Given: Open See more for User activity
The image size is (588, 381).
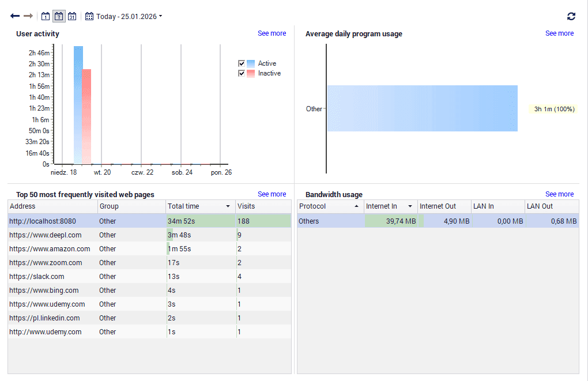Looking at the screenshot, I should 272,33.
